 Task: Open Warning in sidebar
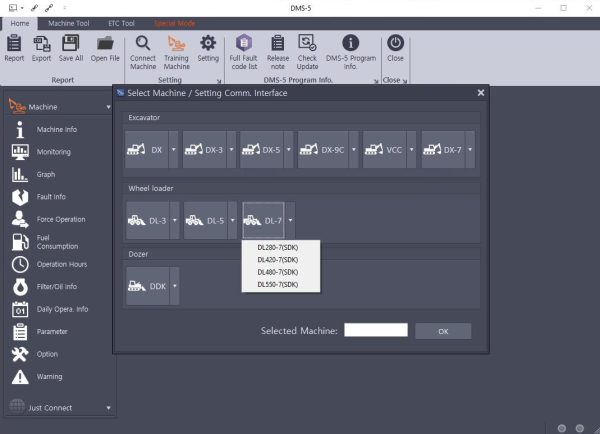(49, 377)
